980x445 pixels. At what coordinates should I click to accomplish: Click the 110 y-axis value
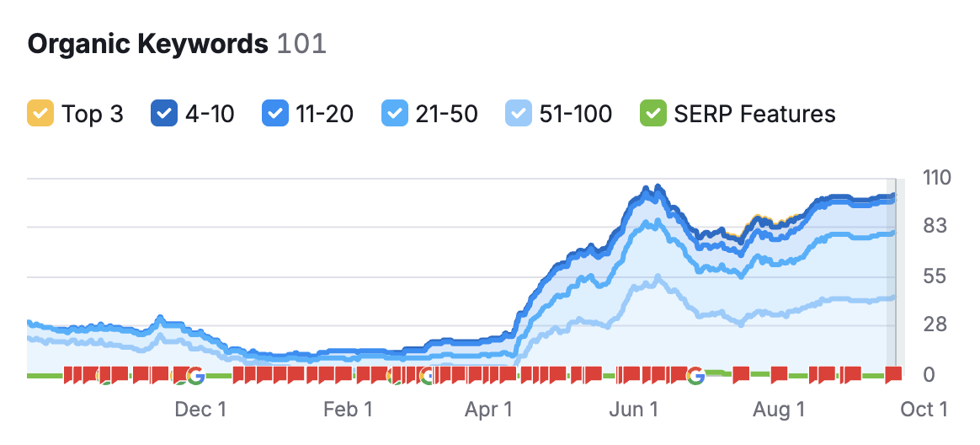point(936,178)
